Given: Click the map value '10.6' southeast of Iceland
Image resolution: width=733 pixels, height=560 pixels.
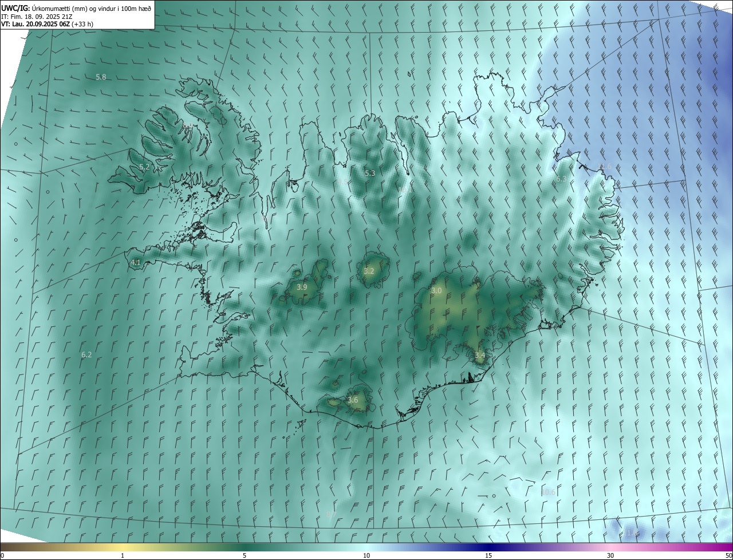Looking at the screenshot, I should pyautogui.click(x=548, y=492).
